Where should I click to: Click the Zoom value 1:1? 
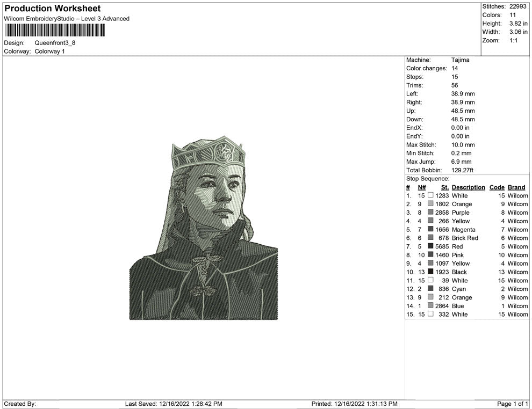pyautogui.click(x=513, y=40)
